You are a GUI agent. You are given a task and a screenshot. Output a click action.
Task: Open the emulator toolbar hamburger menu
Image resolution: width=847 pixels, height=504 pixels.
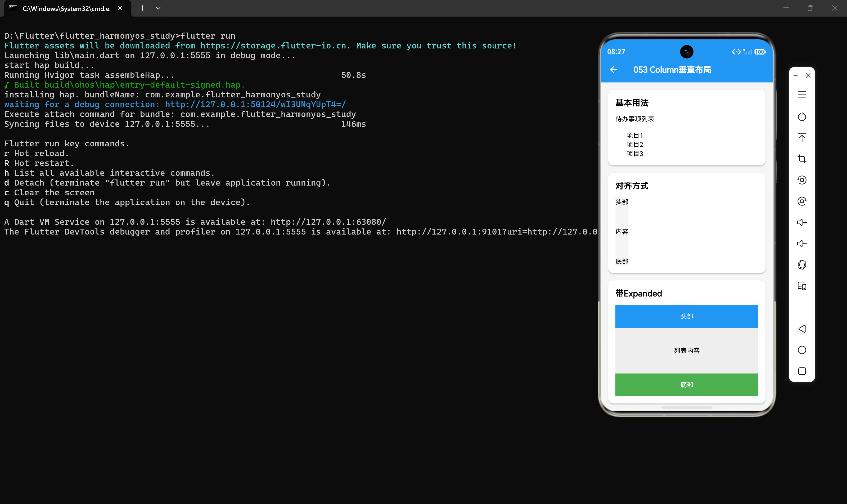(x=802, y=95)
